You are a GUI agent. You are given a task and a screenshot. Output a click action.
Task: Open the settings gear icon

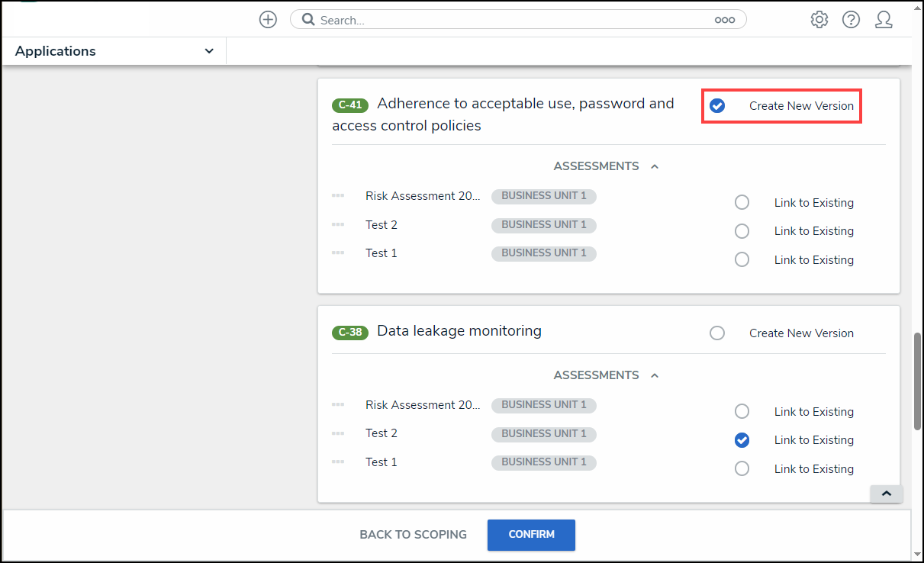pyautogui.click(x=819, y=20)
